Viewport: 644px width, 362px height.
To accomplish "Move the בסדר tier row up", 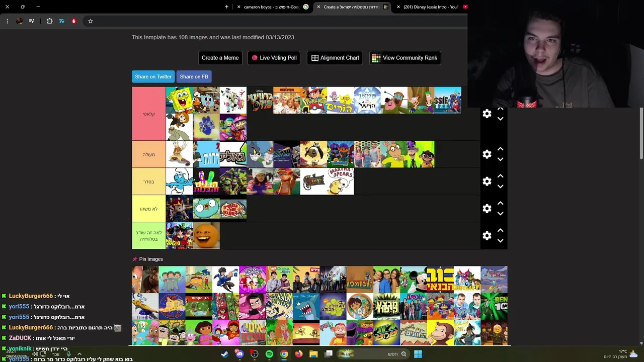I will click(500, 176).
